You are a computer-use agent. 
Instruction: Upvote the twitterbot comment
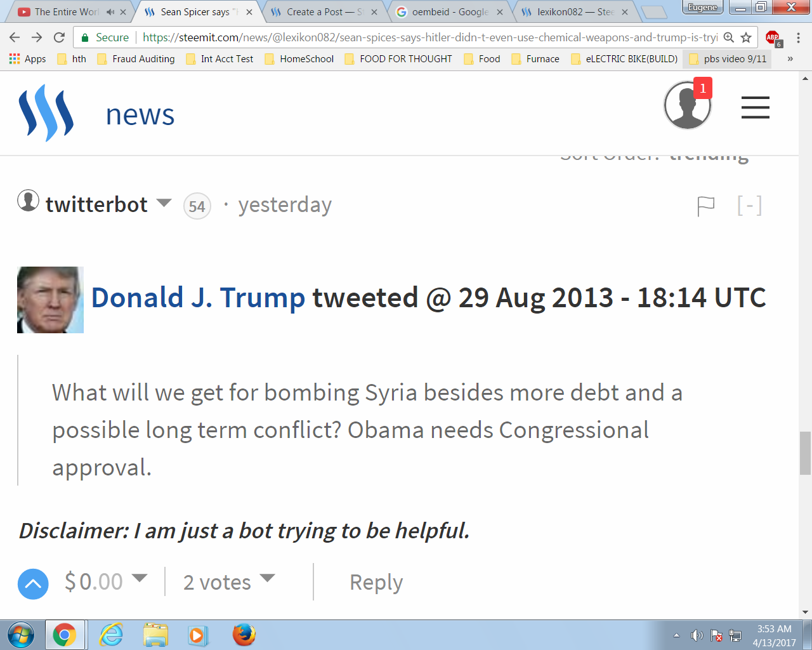[x=33, y=583]
